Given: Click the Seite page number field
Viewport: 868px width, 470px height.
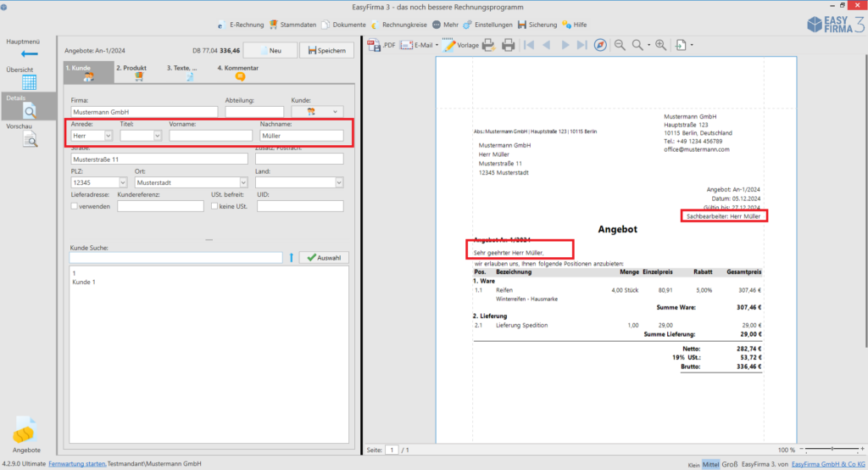Looking at the screenshot, I should (x=392, y=450).
